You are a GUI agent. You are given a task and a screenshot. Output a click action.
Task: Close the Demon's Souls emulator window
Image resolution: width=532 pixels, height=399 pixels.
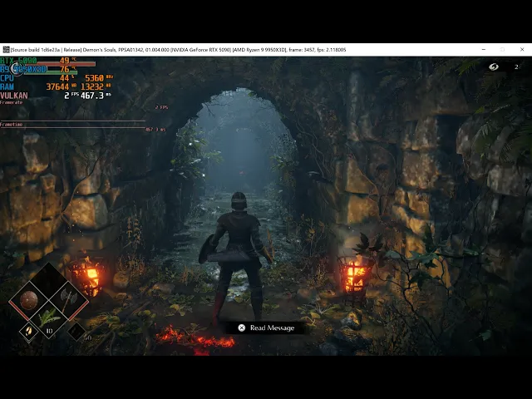coord(522,50)
